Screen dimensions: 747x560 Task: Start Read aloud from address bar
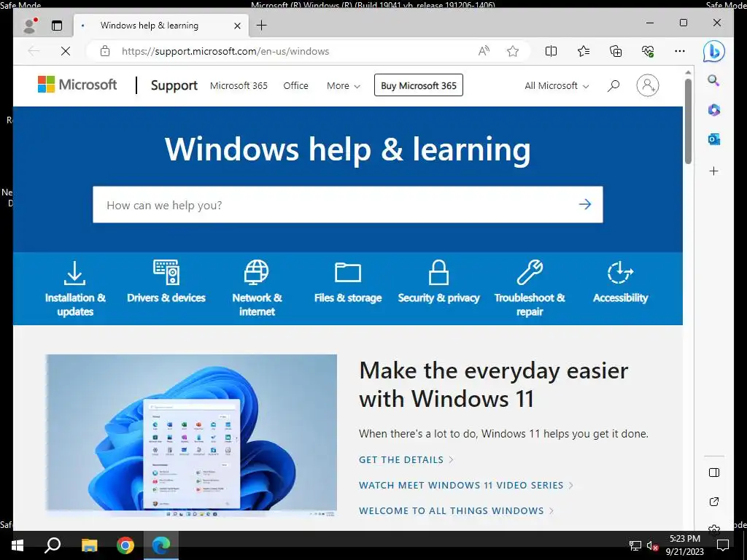[x=484, y=51]
